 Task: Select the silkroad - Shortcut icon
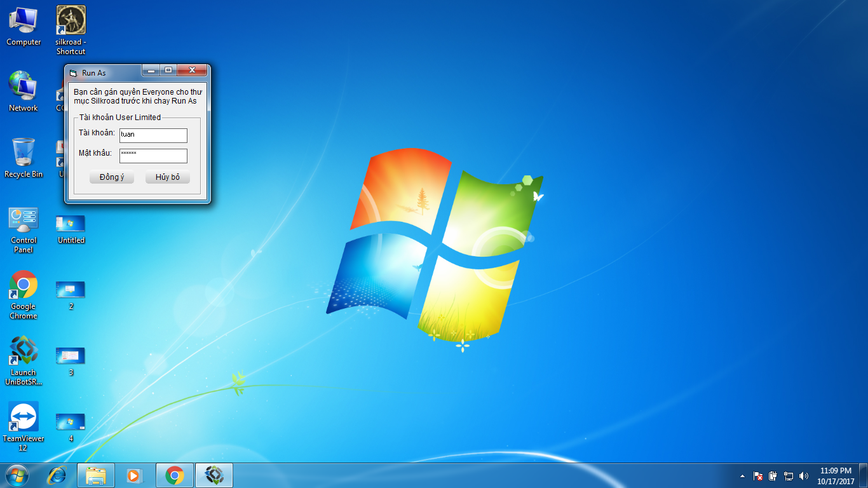coord(71,30)
